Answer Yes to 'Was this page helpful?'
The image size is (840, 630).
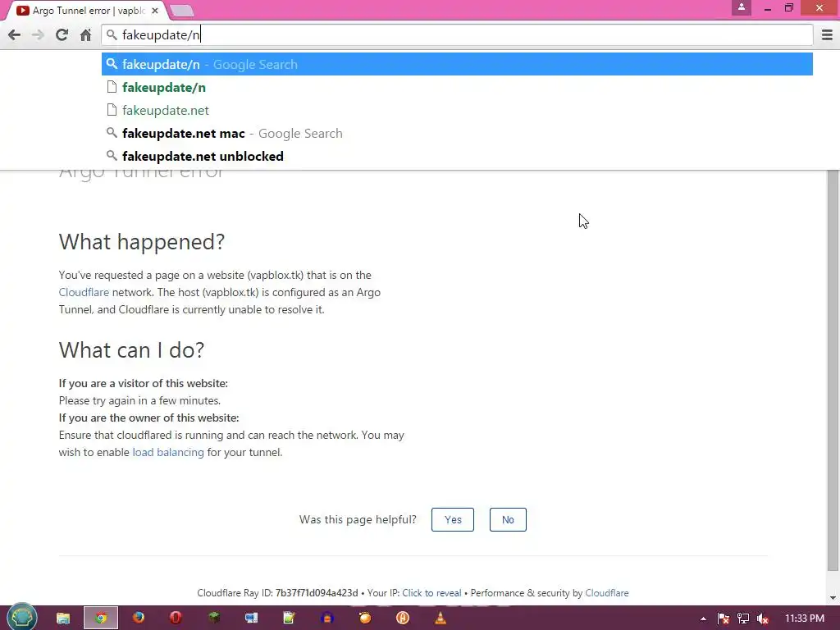pos(453,519)
